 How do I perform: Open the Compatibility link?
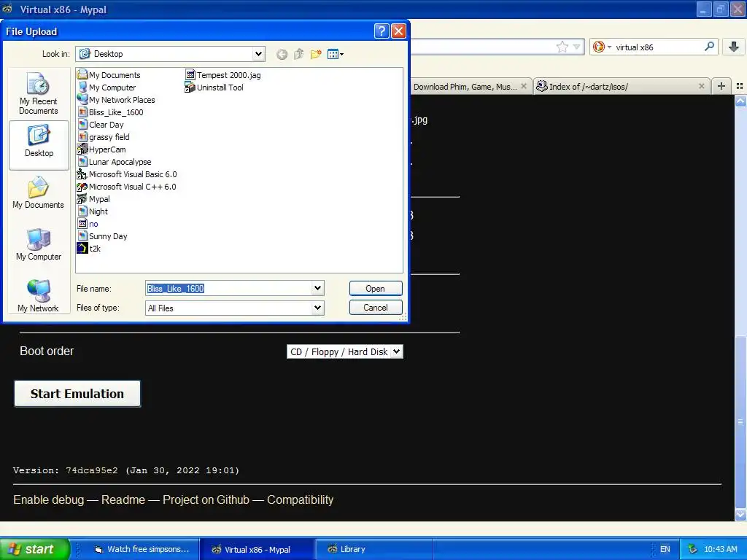(x=300, y=499)
